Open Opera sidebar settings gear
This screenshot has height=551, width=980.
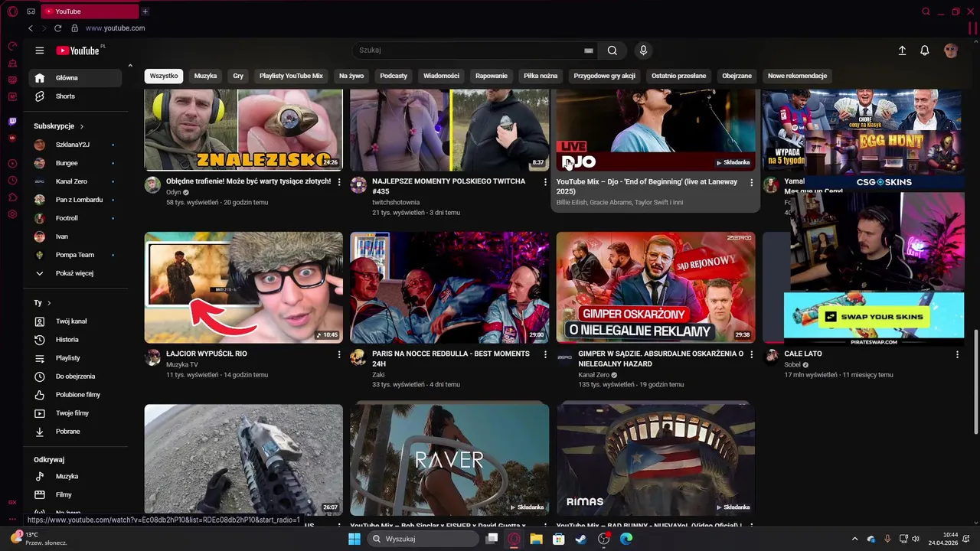(12, 214)
